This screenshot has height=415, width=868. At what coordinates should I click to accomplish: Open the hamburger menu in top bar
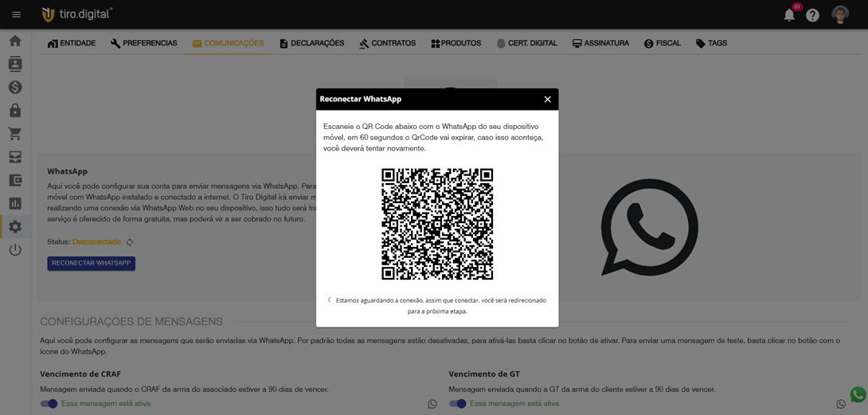[x=16, y=14]
